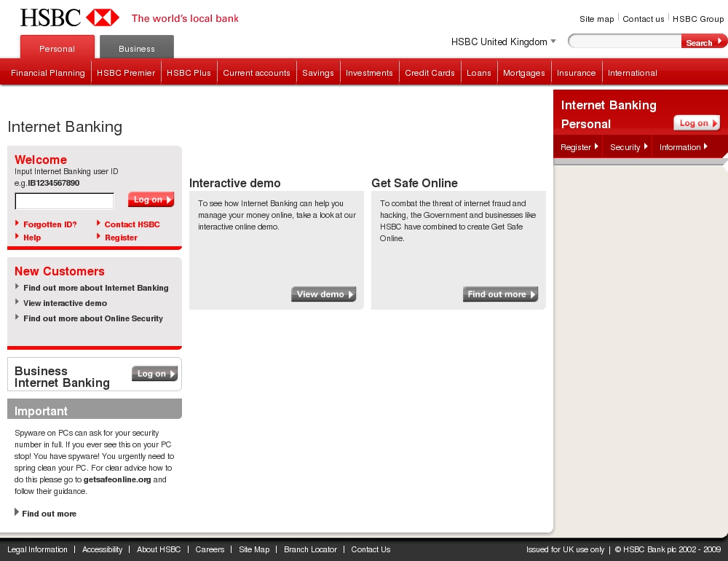This screenshot has height=561, width=728.
Task: Open the Legal Information footer link
Action: (37, 549)
